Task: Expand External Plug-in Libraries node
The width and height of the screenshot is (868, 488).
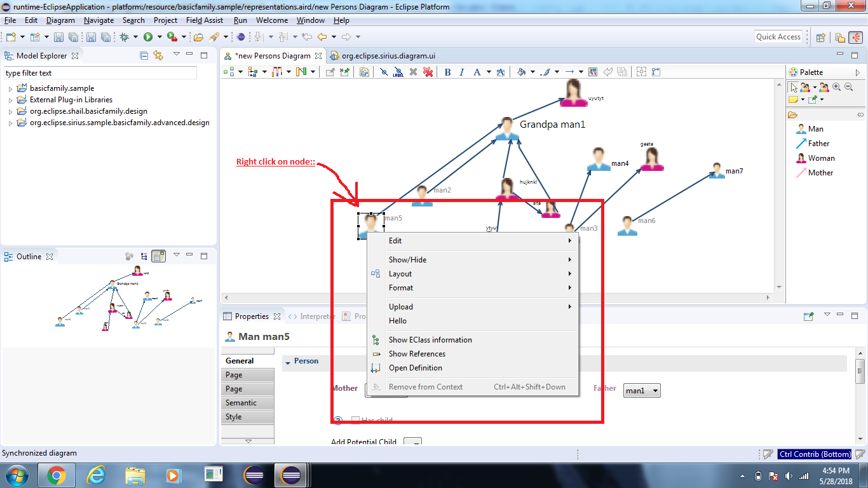Action: point(11,100)
